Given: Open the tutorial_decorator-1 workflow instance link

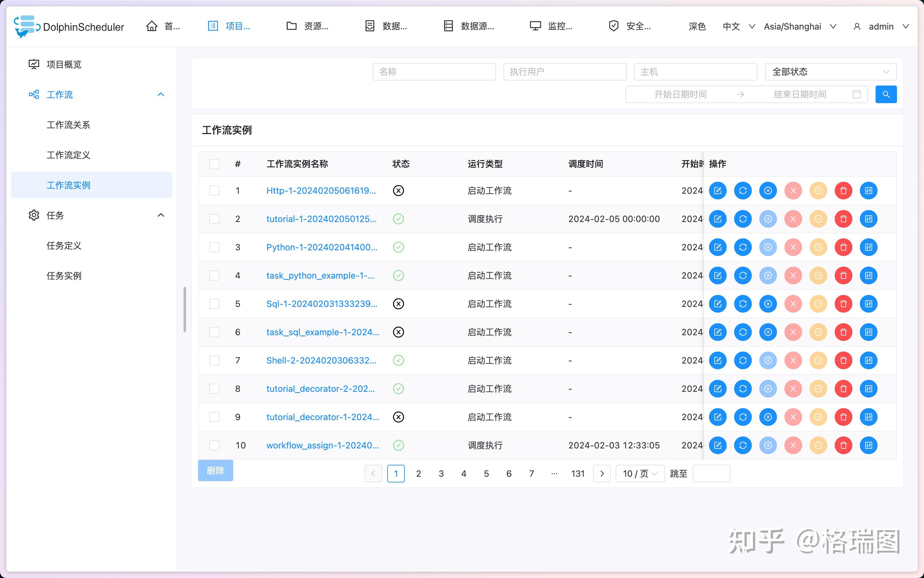Looking at the screenshot, I should 323,417.
